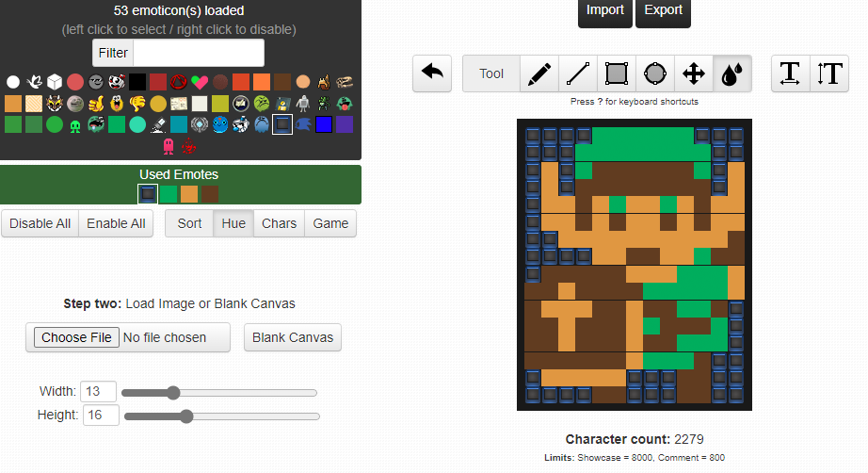The width and height of the screenshot is (868, 473).
Task: Select the dinosaur skull emoticon
Action: tap(345, 82)
